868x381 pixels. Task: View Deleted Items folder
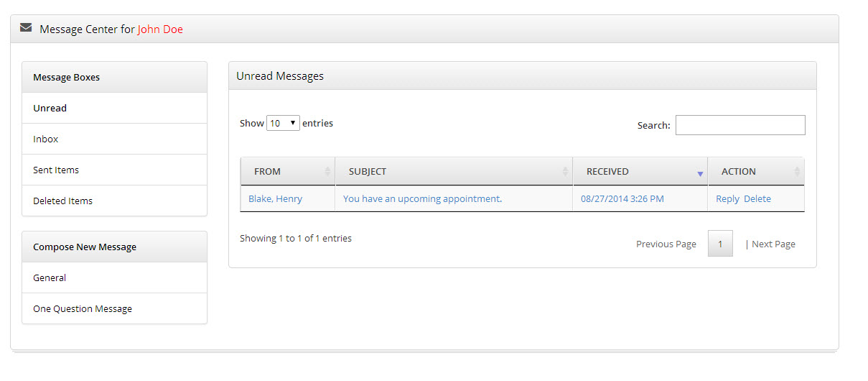(114, 201)
